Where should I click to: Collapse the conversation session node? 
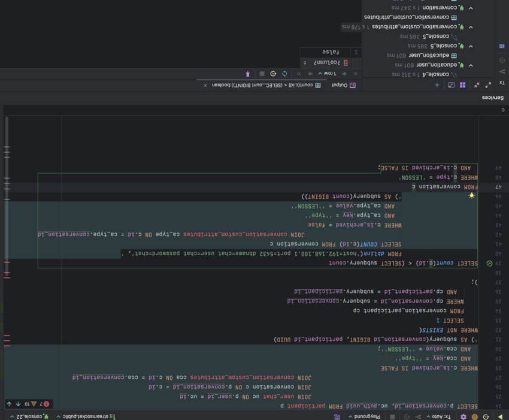click(471, 8)
